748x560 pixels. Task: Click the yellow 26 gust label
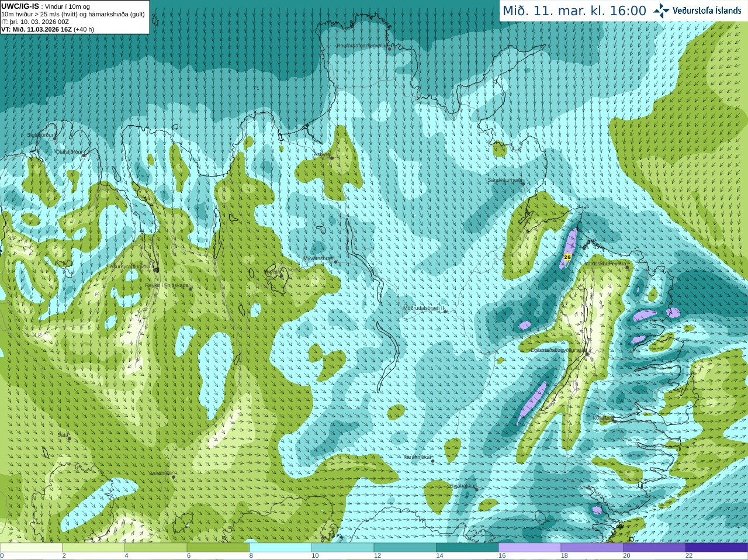(567, 257)
